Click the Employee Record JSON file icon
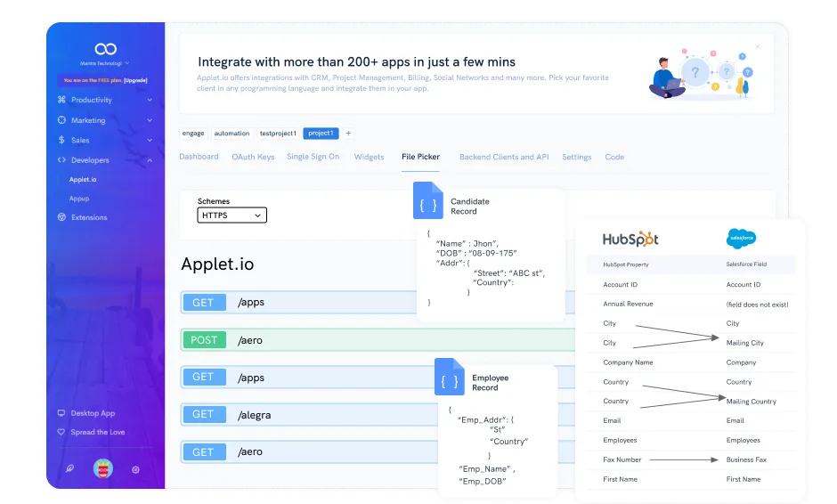The width and height of the screenshot is (837, 504). (x=450, y=377)
